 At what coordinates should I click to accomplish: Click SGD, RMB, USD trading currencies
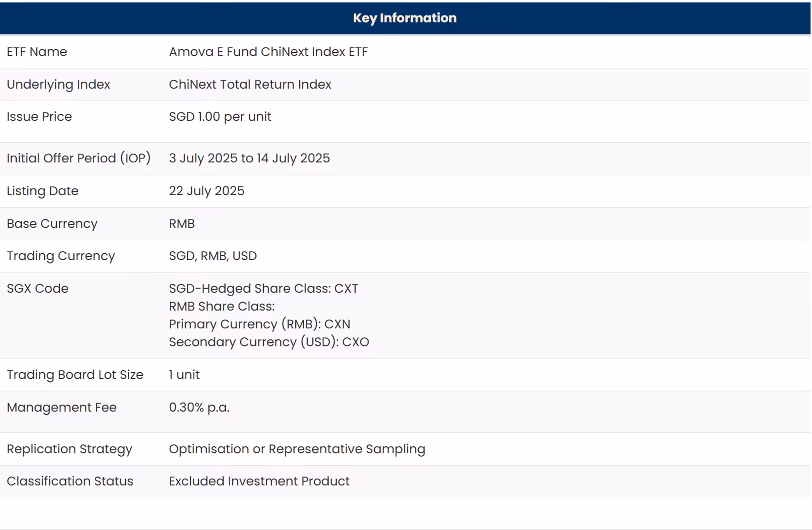213,256
